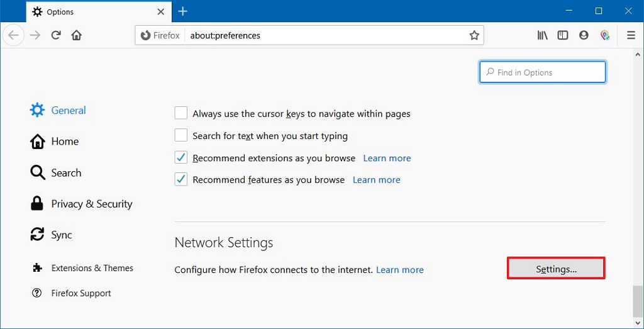Open the hamburger application menu
Screen dimensions: 644x329
(x=631, y=35)
